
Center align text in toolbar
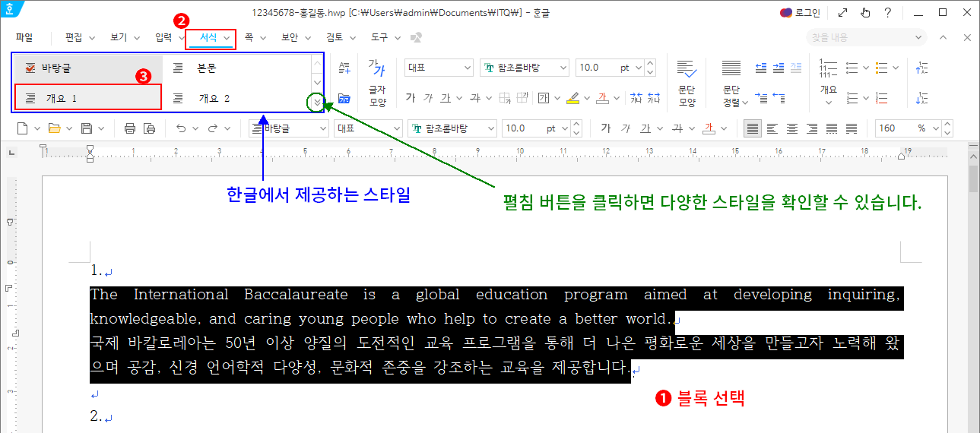792,128
